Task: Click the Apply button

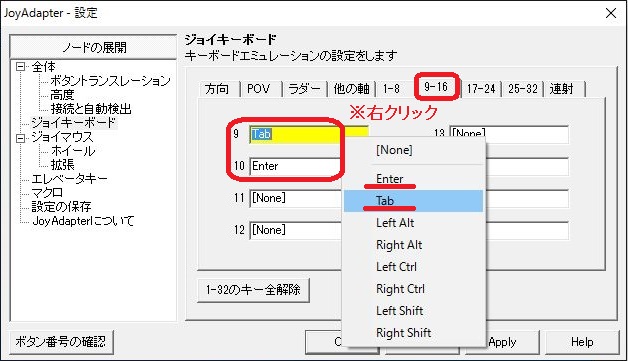Action: click(x=513, y=342)
